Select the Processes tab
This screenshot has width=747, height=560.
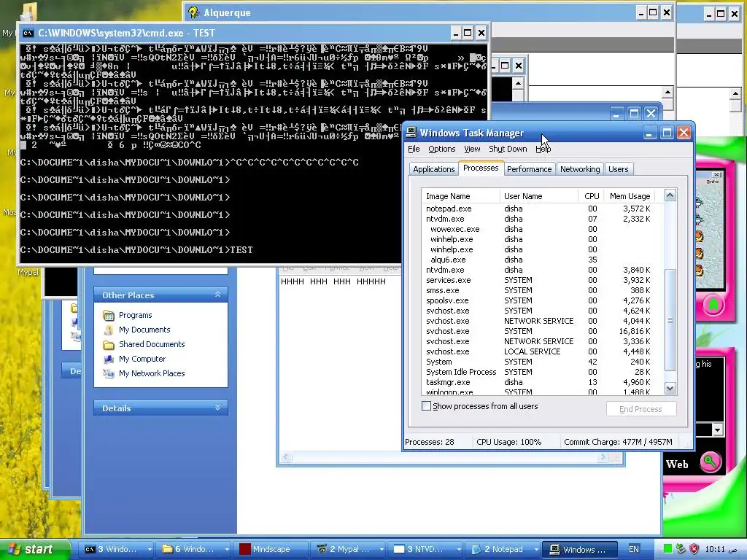pyautogui.click(x=481, y=168)
